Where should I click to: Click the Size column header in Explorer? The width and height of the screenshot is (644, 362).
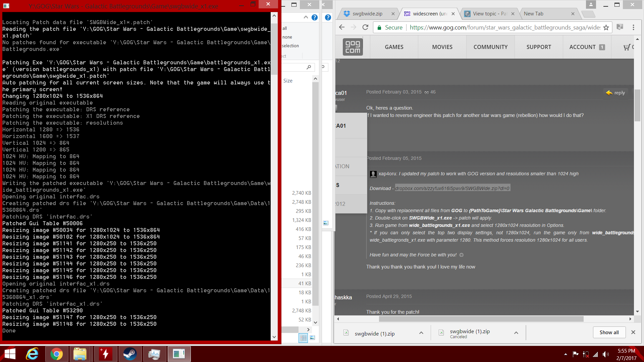[288, 81]
